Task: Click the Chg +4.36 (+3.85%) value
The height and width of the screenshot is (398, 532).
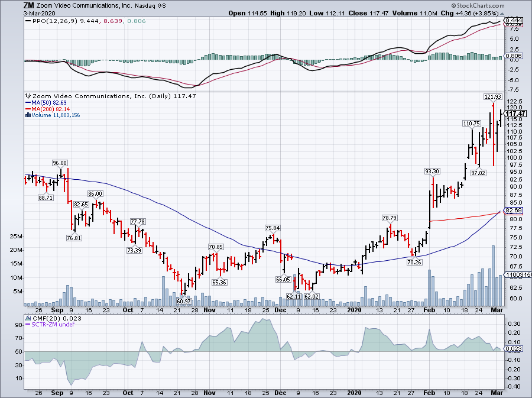Action: [x=469, y=13]
